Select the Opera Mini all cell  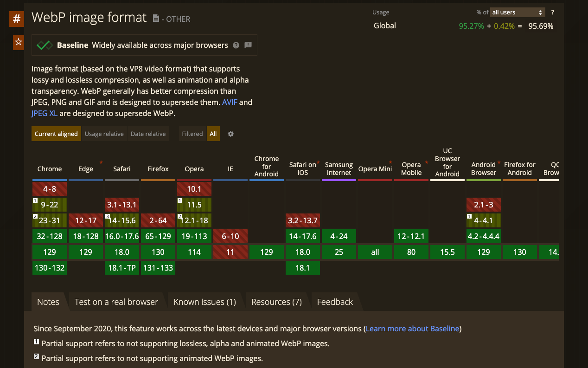(375, 252)
